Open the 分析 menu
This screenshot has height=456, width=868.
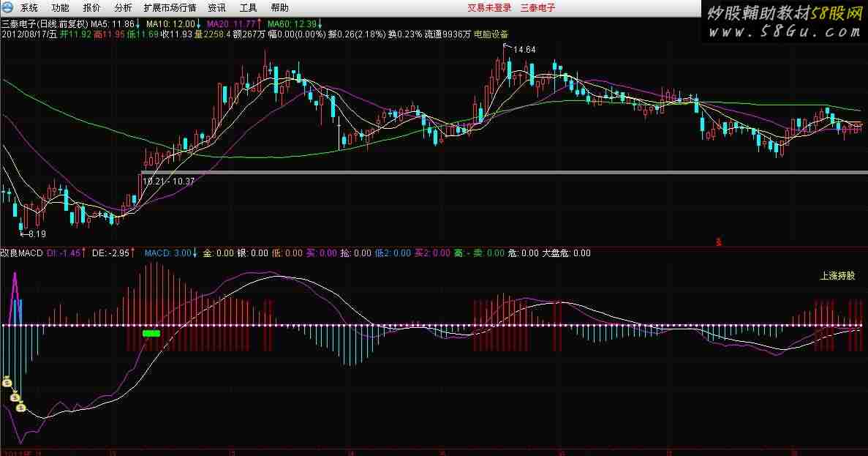[124, 8]
